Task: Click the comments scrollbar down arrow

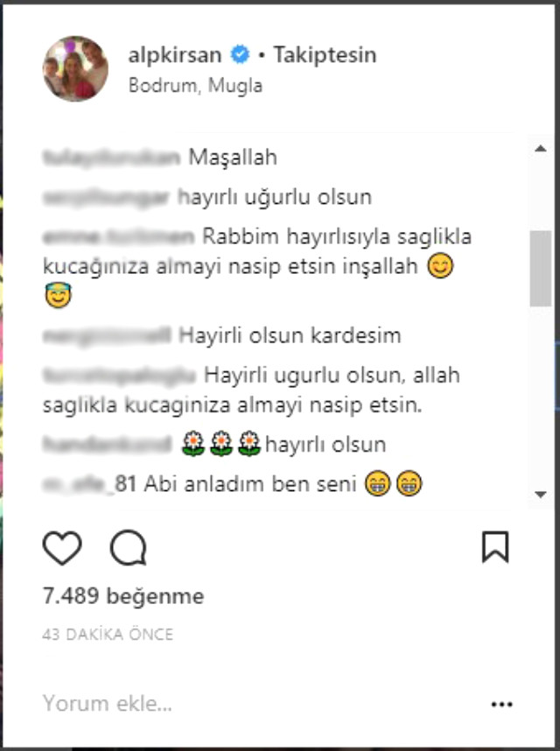Action: [x=541, y=495]
